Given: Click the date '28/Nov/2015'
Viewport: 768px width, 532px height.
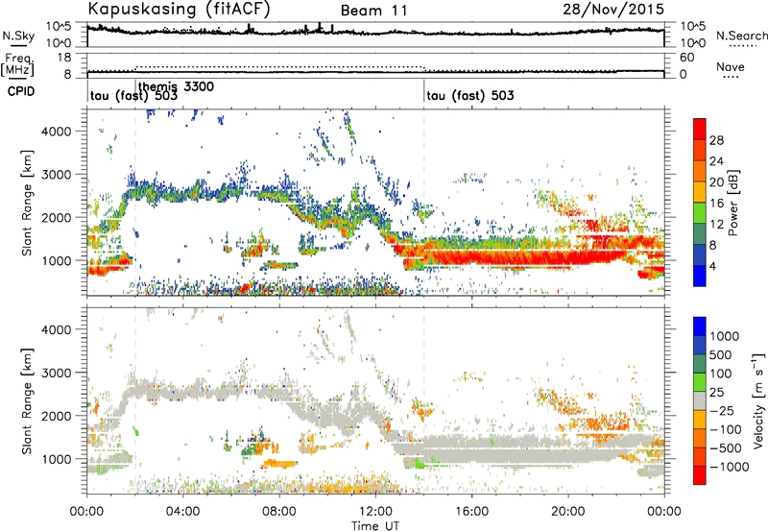Looking at the screenshot, I should pyautogui.click(x=613, y=9).
